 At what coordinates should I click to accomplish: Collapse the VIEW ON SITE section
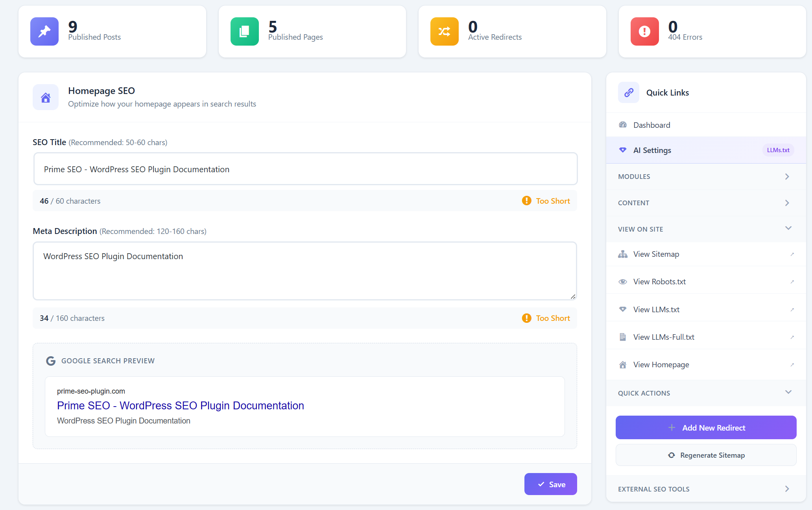tap(706, 229)
